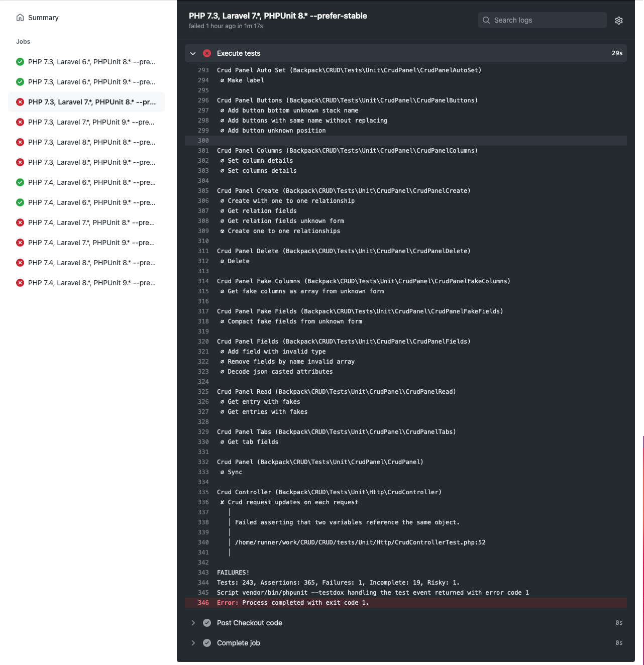Click line number 346 on the error line
644x665 pixels.
click(x=203, y=603)
